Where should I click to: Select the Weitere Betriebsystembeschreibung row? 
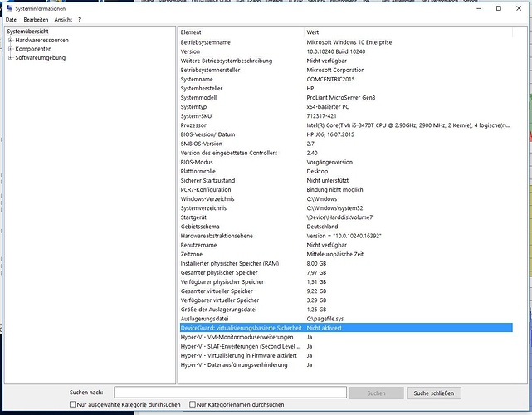[x=346, y=61]
